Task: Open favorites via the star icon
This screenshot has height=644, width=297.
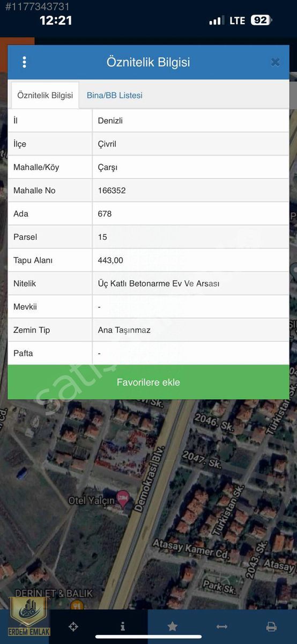Action: 172,626
